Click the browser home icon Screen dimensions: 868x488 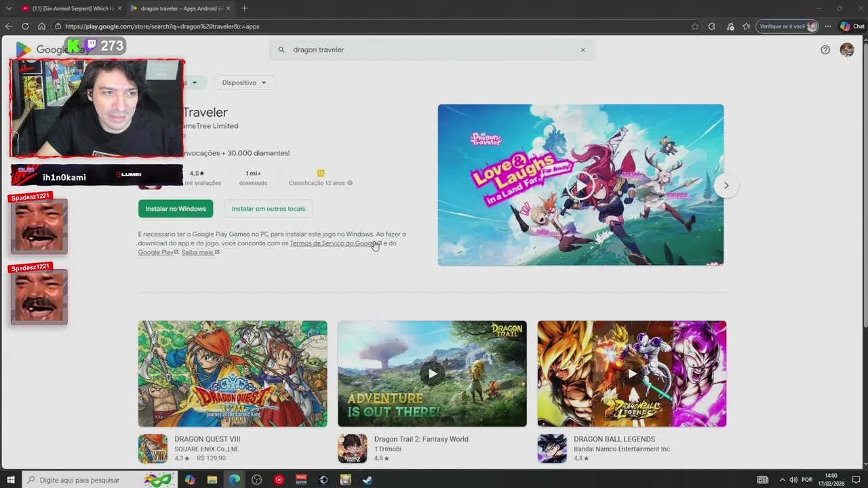[x=41, y=26]
